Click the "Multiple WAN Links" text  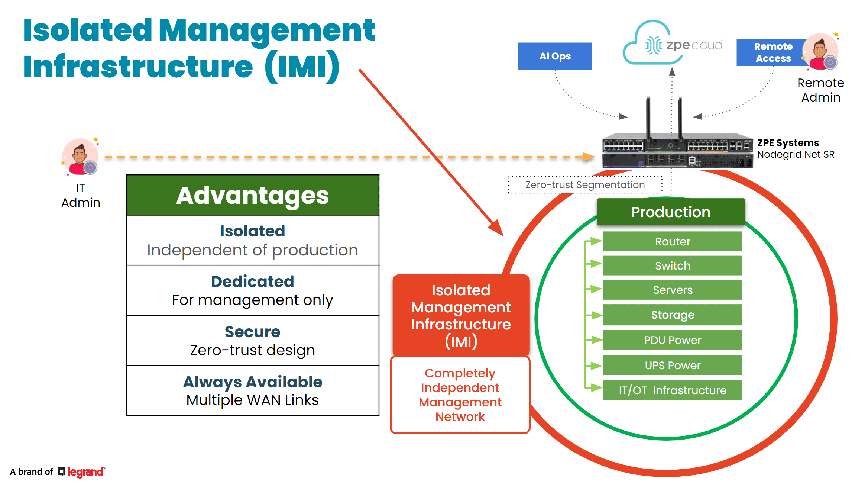click(253, 400)
